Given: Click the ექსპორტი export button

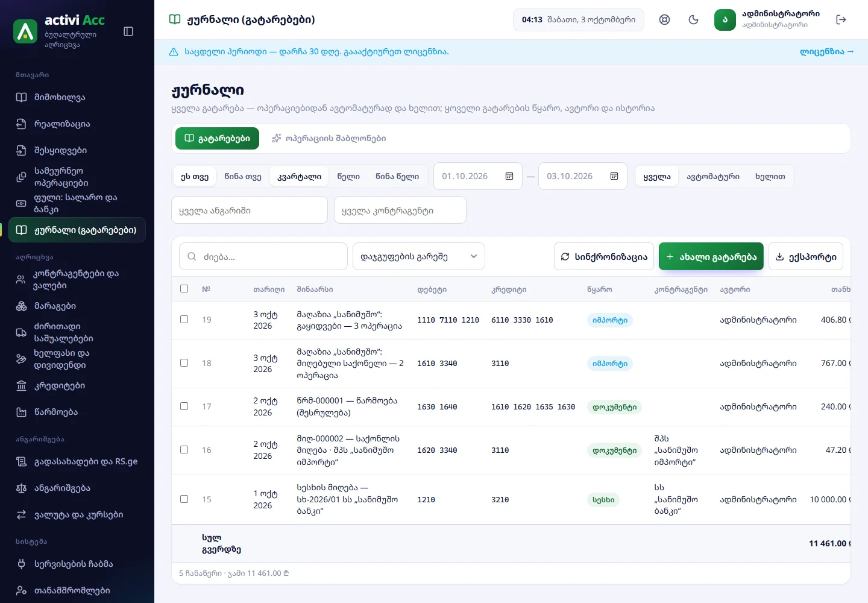Looking at the screenshot, I should pyautogui.click(x=806, y=257).
